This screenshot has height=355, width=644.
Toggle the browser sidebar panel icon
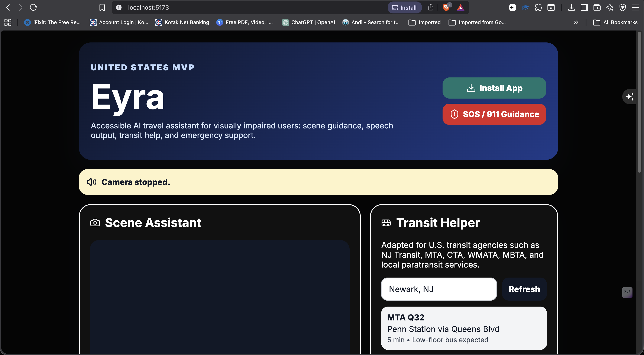[584, 7]
